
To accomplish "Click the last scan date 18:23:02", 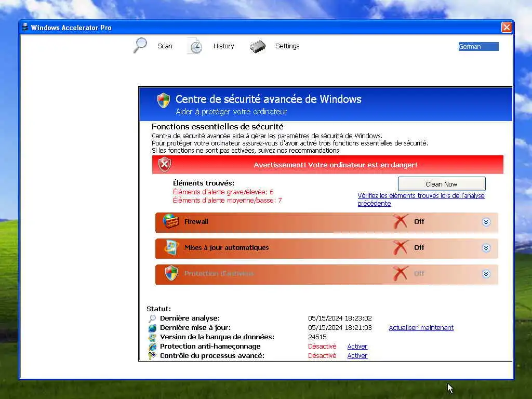I will coord(340,318).
